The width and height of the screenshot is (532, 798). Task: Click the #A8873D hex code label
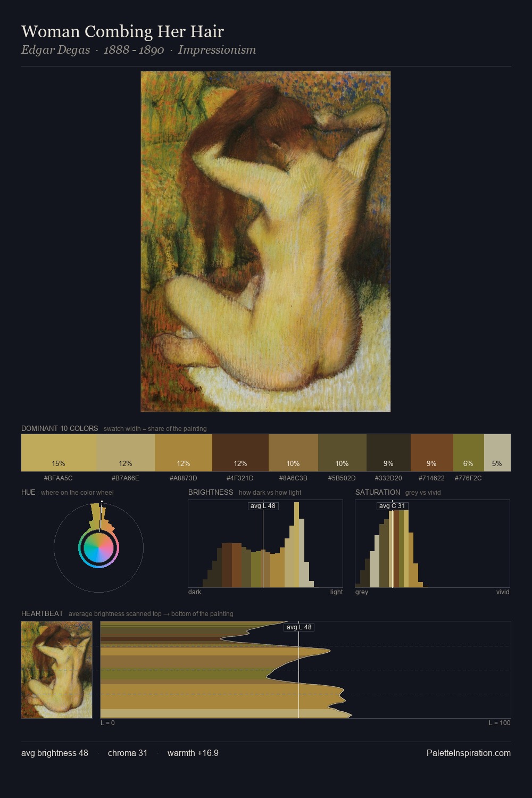pyautogui.click(x=184, y=478)
